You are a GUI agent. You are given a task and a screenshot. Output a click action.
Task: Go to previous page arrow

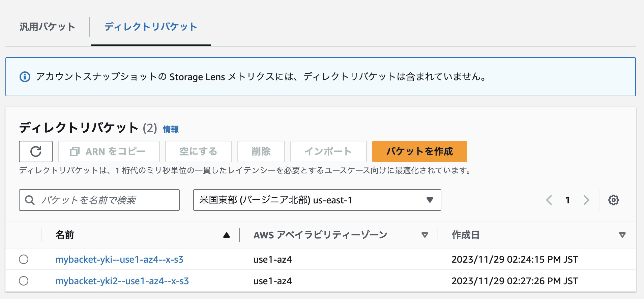(549, 200)
